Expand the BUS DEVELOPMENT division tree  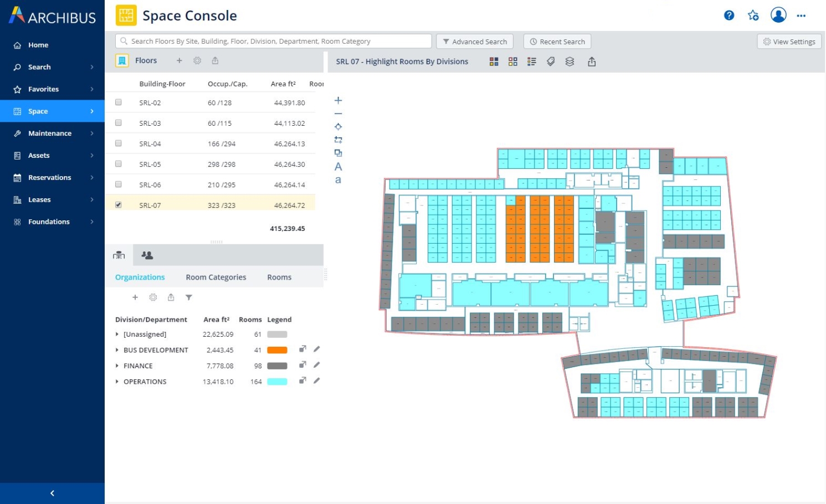(x=117, y=350)
